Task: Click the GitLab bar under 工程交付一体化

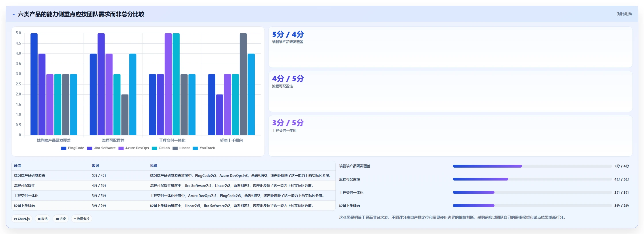Action: pos(176,84)
